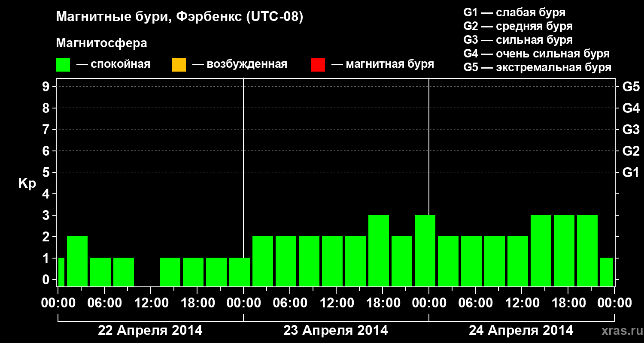Click the '24 Апреля 2014' date label
This screenshot has height=343, width=644.
click(521, 331)
